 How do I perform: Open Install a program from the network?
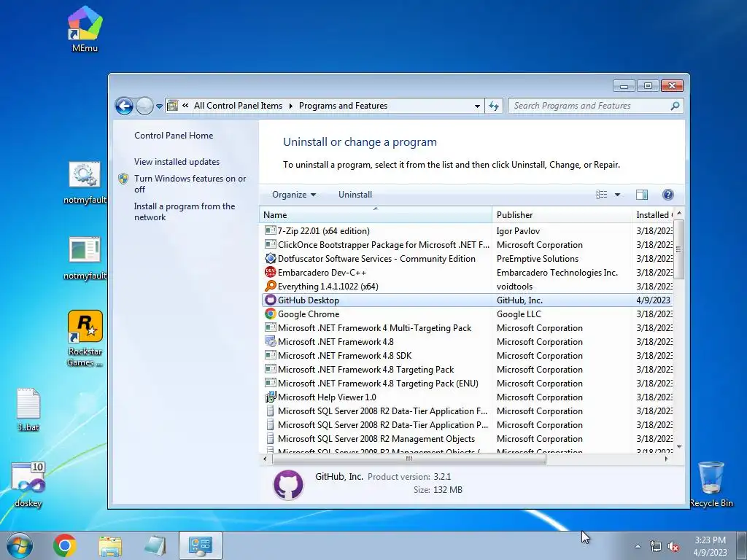[x=185, y=211]
